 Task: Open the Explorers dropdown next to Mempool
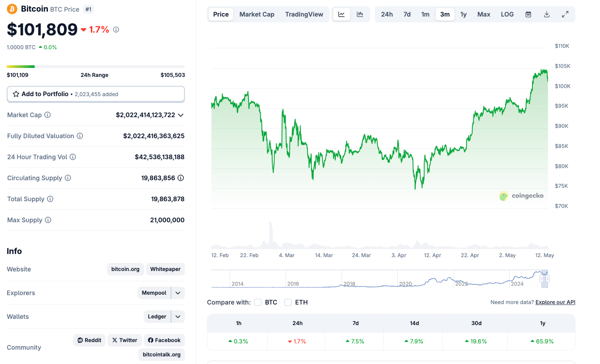point(177,293)
